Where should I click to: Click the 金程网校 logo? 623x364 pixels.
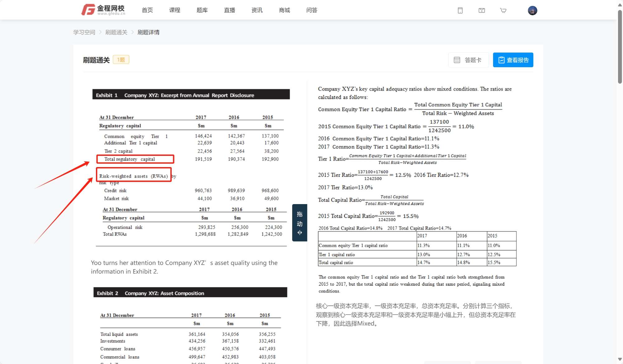point(103,10)
